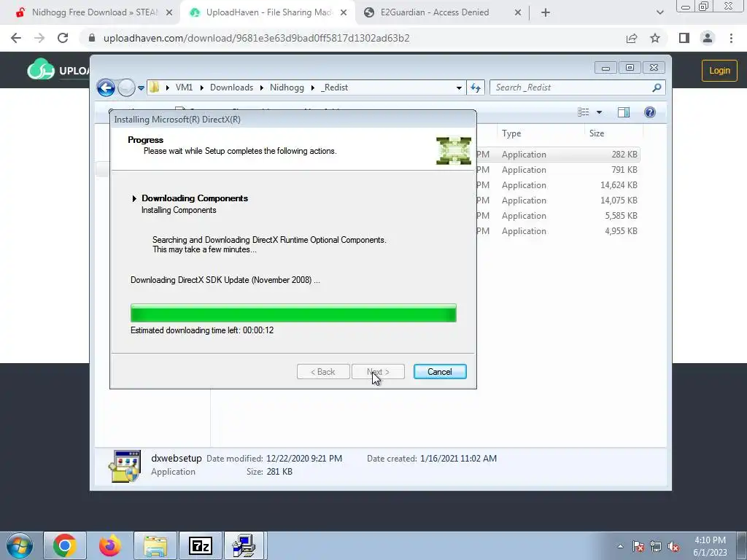Screen dimensions: 747x560
Task: Click the Action Center flag icon
Action: coord(638,547)
